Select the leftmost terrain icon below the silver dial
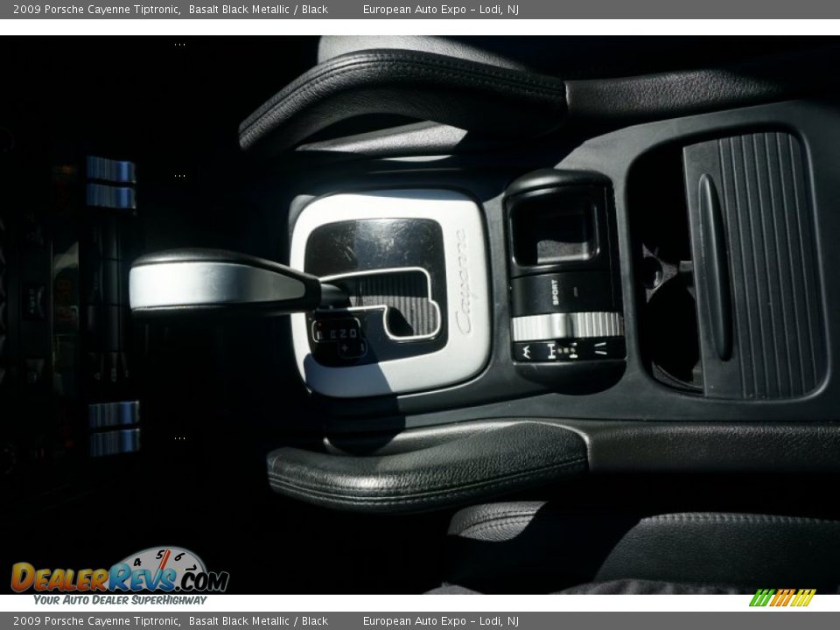Screen dimensions: 840x630 [528, 351]
